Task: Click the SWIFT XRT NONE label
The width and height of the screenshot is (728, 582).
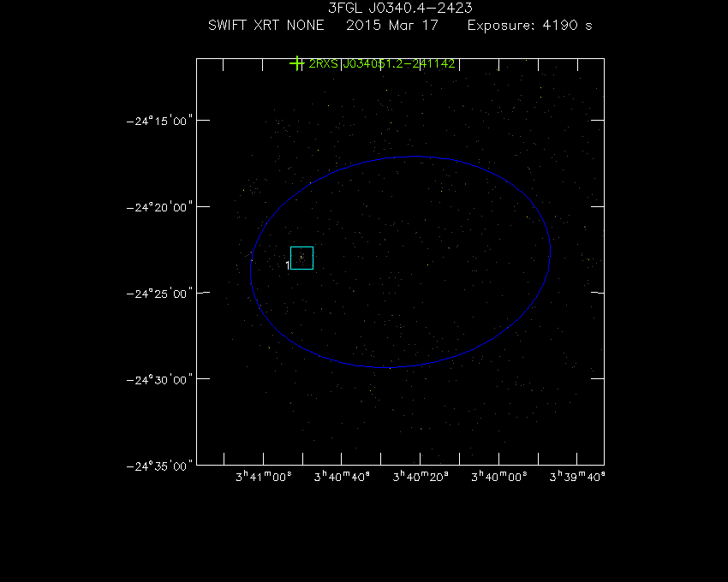Action: point(266,25)
